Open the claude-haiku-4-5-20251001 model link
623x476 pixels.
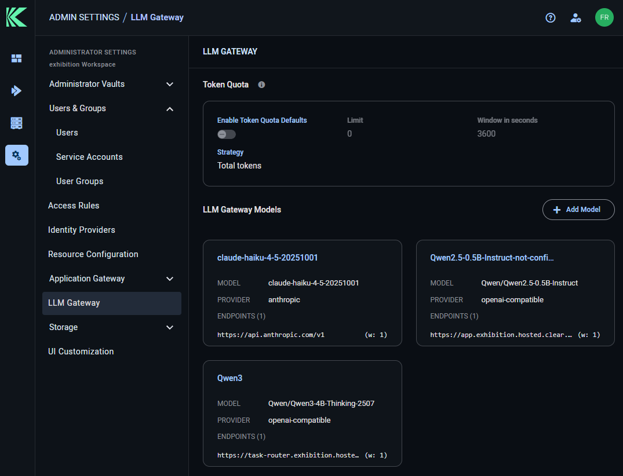point(267,257)
